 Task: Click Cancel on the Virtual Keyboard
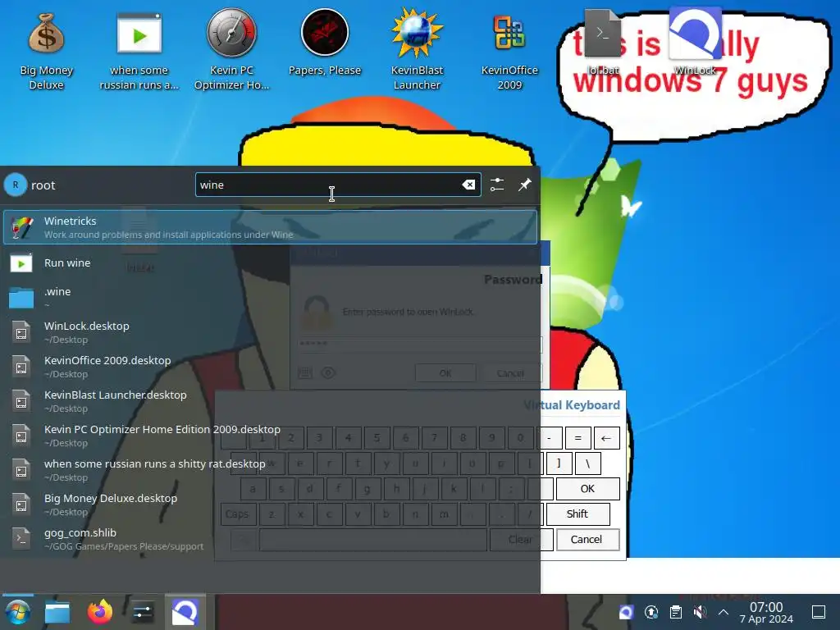pyautogui.click(x=587, y=540)
